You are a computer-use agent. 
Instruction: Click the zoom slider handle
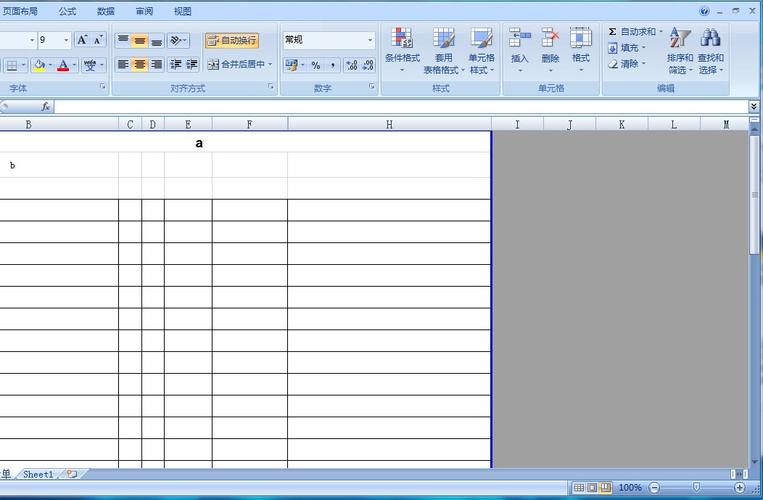(x=696, y=487)
